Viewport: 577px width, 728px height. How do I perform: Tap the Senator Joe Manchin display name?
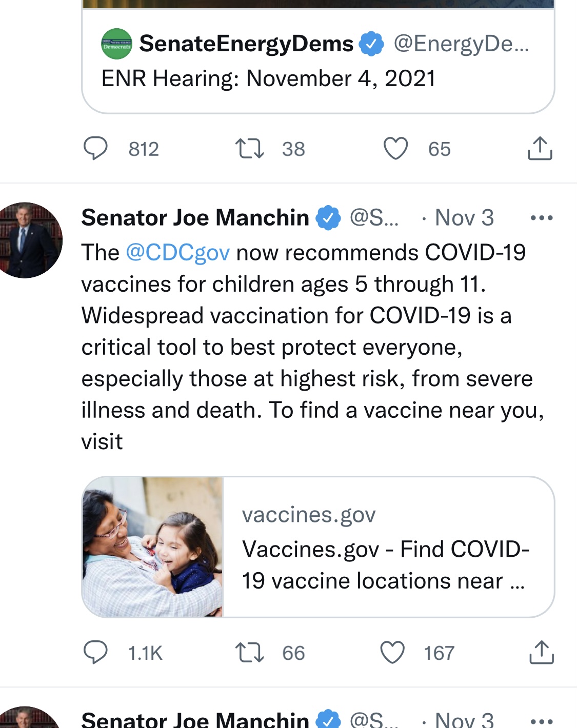pyautogui.click(x=195, y=218)
